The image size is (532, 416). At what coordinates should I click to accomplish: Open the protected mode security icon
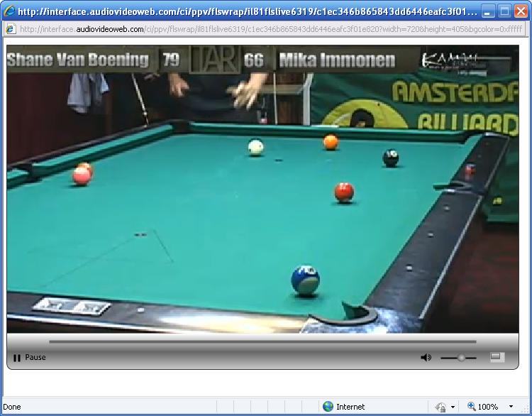pyautogui.click(x=440, y=407)
